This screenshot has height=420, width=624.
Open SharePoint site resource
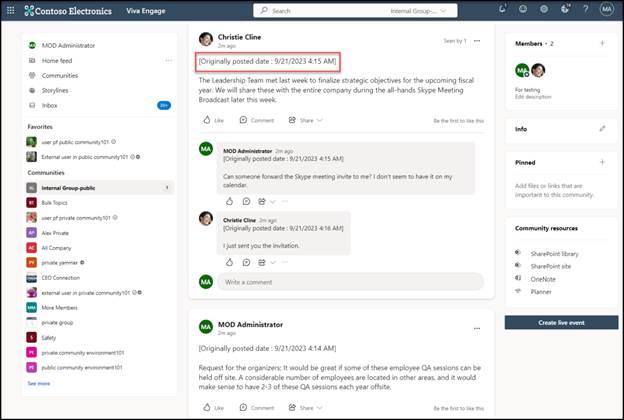click(x=550, y=266)
